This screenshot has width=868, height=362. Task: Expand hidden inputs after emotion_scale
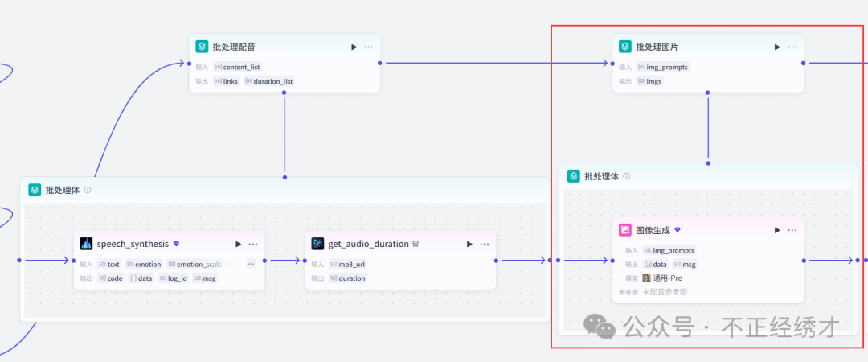click(x=251, y=264)
